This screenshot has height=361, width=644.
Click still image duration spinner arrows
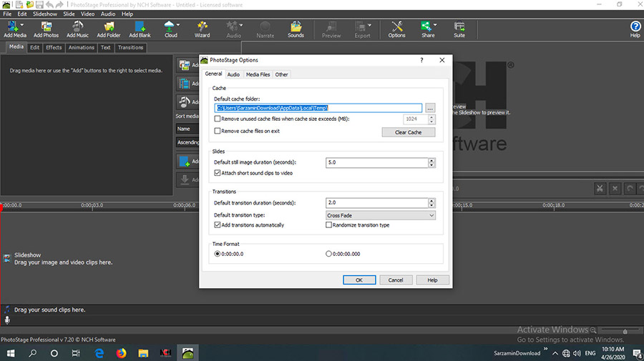431,162
